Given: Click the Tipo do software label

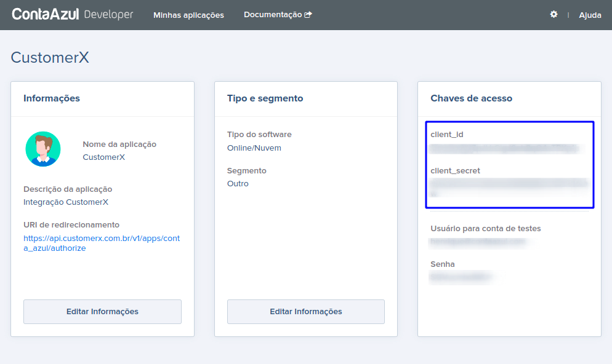Looking at the screenshot, I should 259,135.
